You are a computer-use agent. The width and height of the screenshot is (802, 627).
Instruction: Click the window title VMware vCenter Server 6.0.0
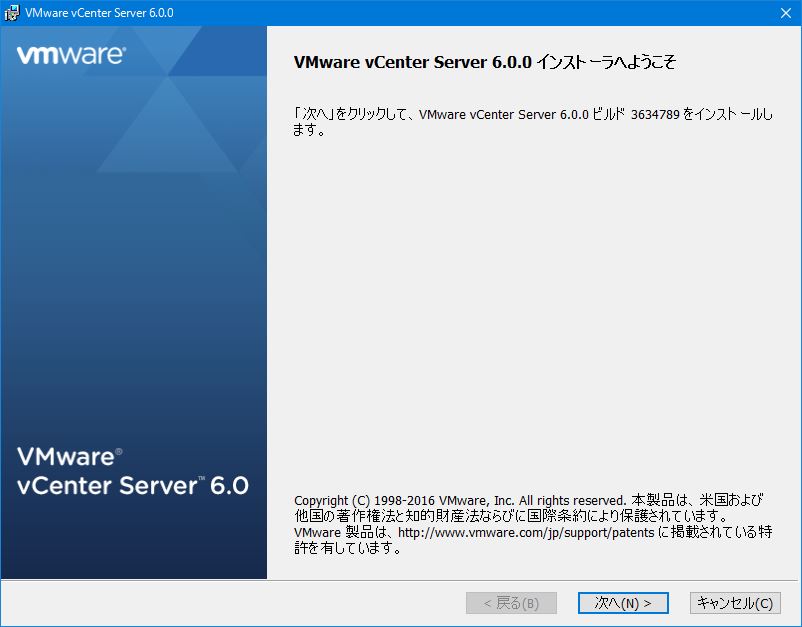point(99,13)
